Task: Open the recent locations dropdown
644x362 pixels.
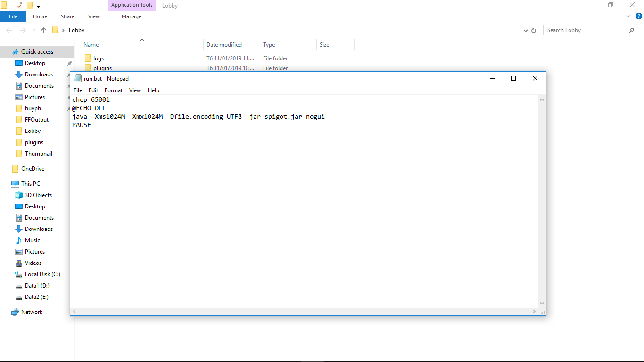Action: (33, 30)
